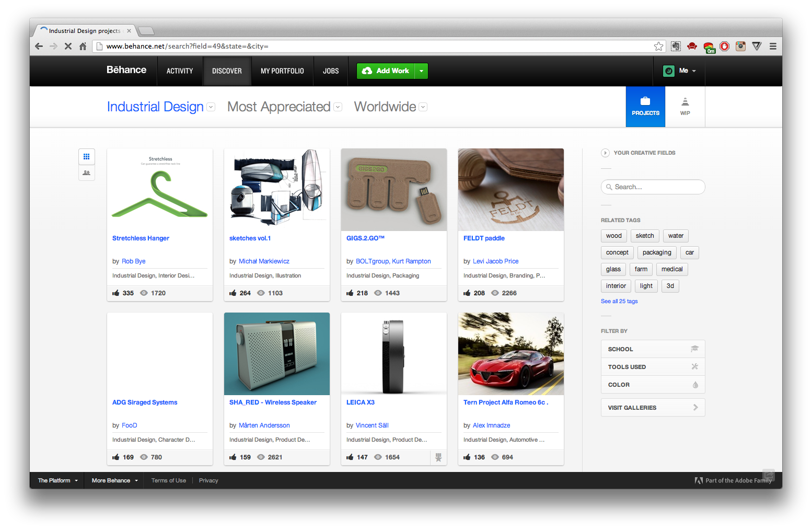The image size is (812, 530).
Task: Click circle arrow beside Your Creative Fields
Action: [605, 153]
